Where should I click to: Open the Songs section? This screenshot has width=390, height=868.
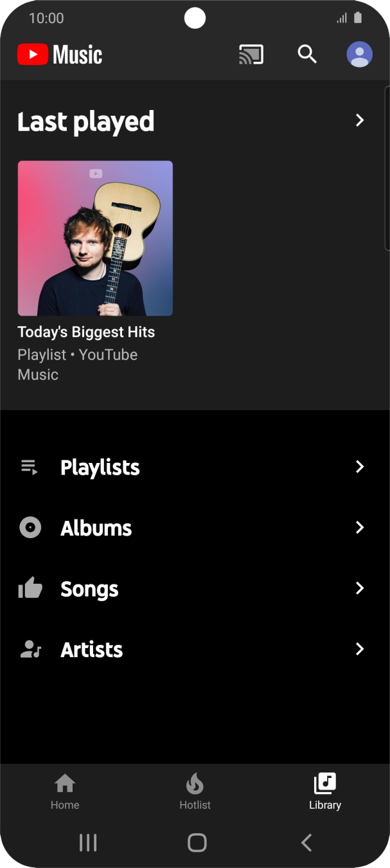click(359, 588)
